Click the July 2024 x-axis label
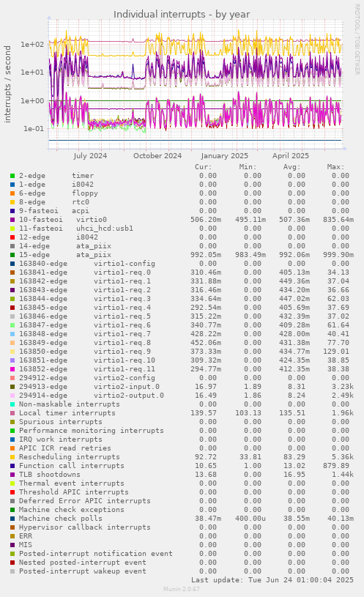364x597 pixels. click(90, 156)
